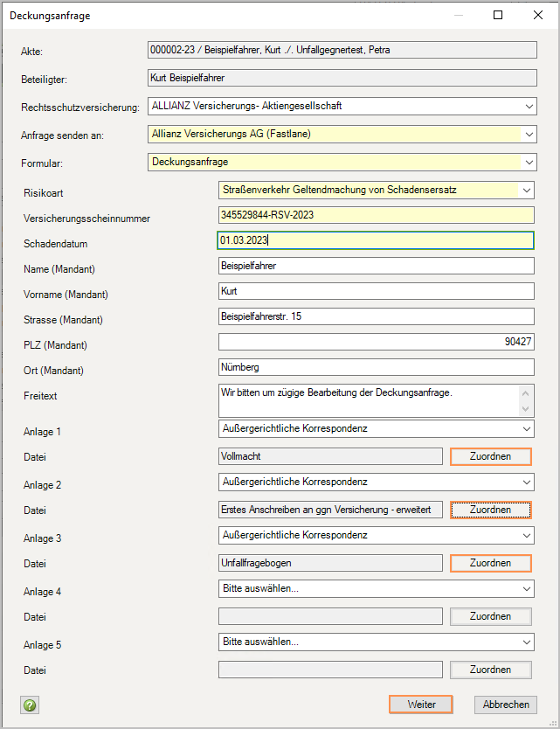This screenshot has width=560, height=729.
Task: Select the Name (Mandant) input field
Action: pos(376,266)
